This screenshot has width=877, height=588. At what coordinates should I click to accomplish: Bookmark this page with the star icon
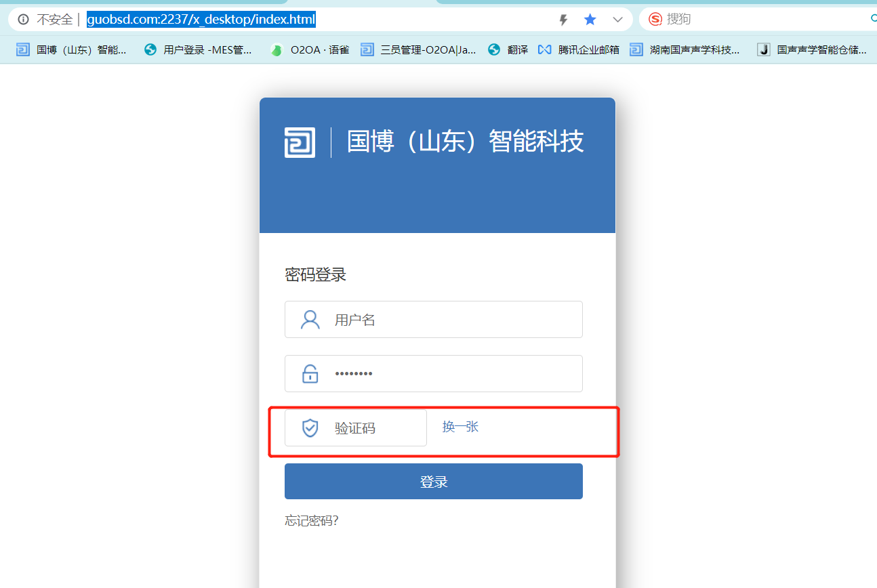click(x=590, y=20)
